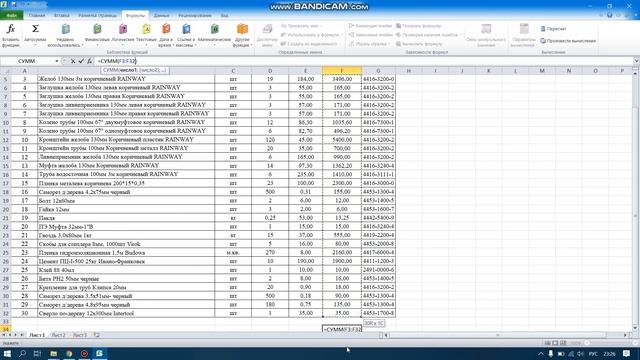The width and height of the screenshot is (640, 360).
Task: Open the Name Manager icon
Action: [x=267, y=29]
